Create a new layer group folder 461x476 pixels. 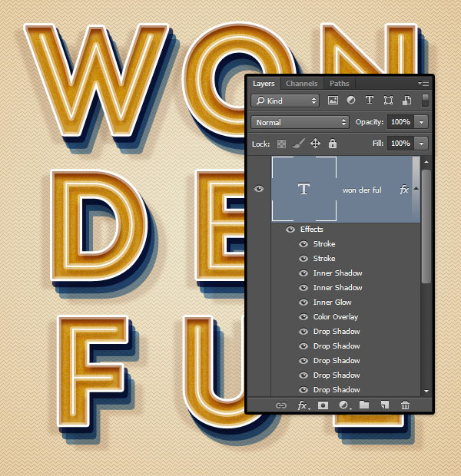tap(364, 405)
